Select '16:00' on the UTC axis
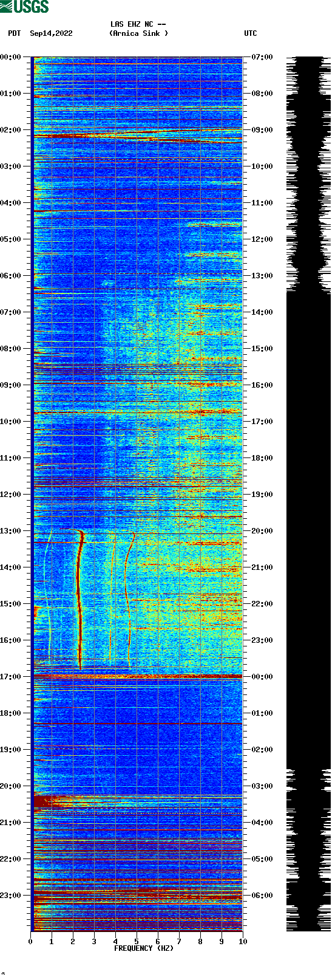Viewport: 335px width, 980px height. click(x=262, y=385)
